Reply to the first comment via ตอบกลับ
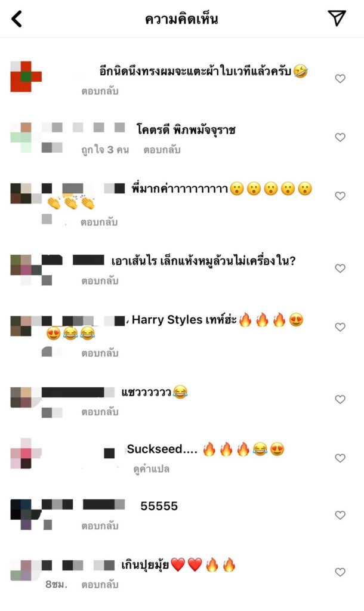This screenshot has width=364, height=611. click(x=100, y=91)
